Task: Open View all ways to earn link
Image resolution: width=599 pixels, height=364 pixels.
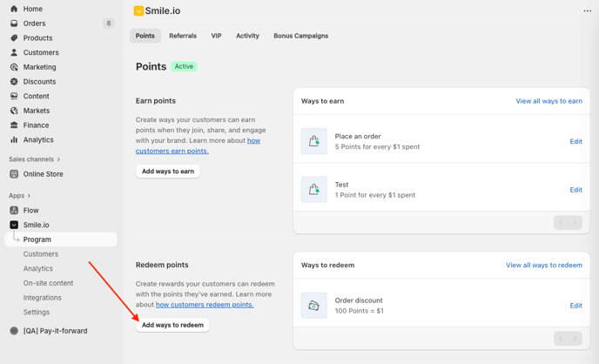Action: click(x=549, y=101)
